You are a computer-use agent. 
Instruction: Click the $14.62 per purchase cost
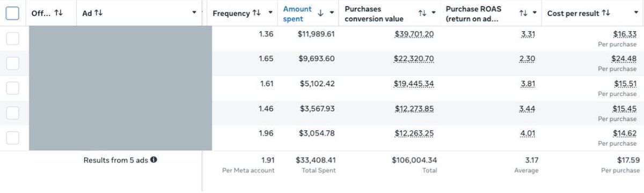point(624,133)
